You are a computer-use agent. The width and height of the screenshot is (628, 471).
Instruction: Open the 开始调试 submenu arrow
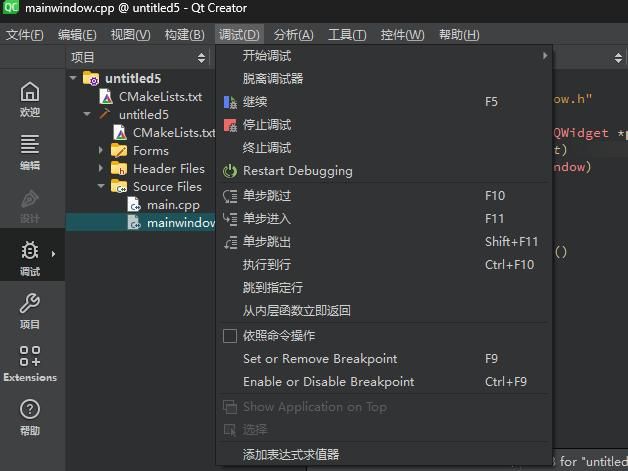545,56
